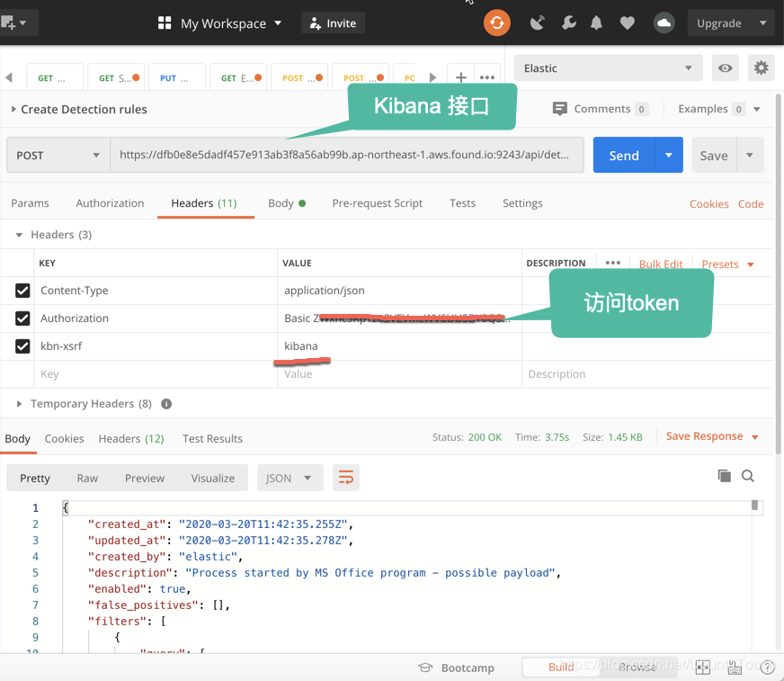Toggle the Content-Type header checkbox
784x681 pixels.
(22, 291)
